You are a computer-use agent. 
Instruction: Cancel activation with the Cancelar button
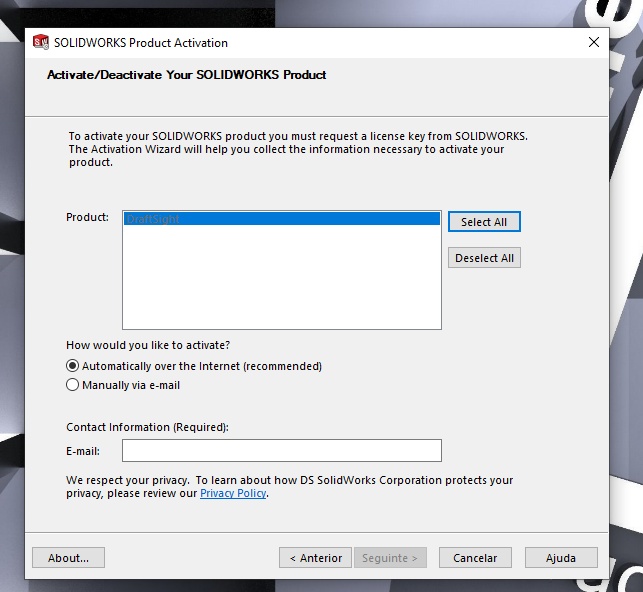(x=475, y=558)
